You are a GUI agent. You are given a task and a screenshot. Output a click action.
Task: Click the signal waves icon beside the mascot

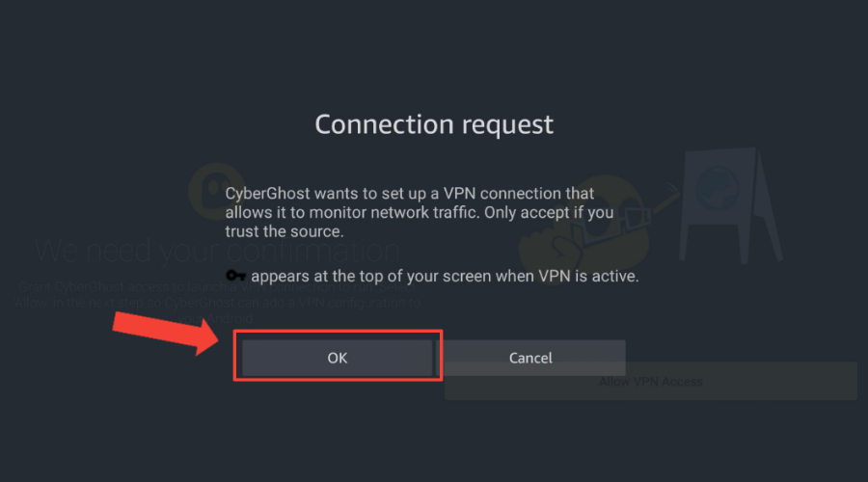(x=672, y=189)
